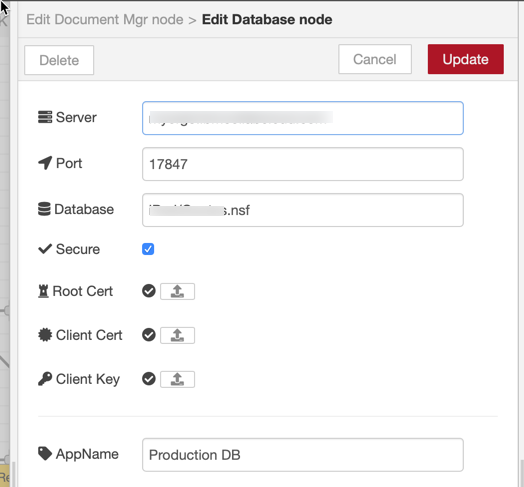
Task: Click the Root Cert checkmark status icon
Action: coord(149,291)
